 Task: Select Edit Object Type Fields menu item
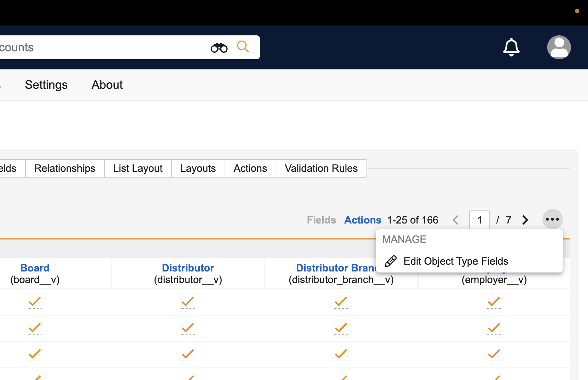[455, 261]
